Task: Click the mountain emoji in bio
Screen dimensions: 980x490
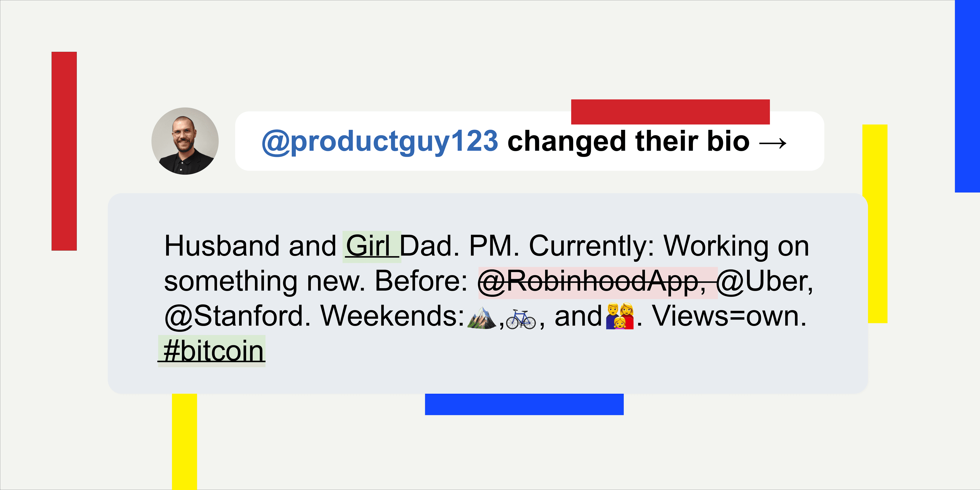Action: [x=481, y=316]
